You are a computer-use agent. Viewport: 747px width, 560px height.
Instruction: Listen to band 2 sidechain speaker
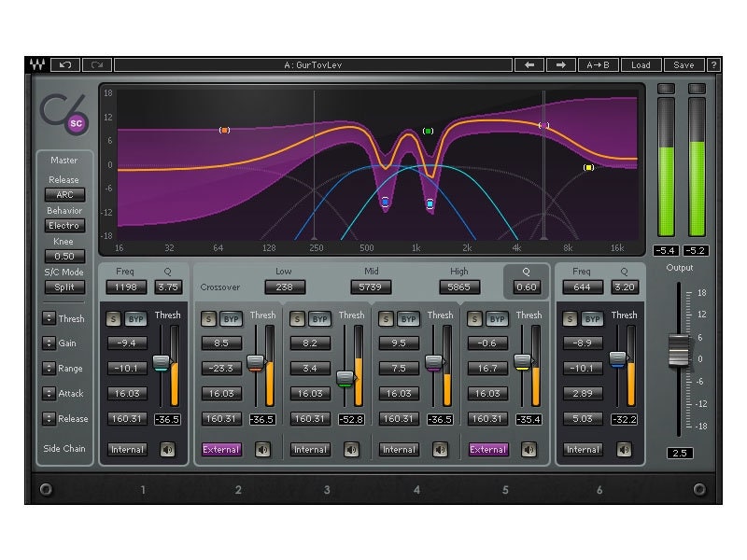[262, 449]
